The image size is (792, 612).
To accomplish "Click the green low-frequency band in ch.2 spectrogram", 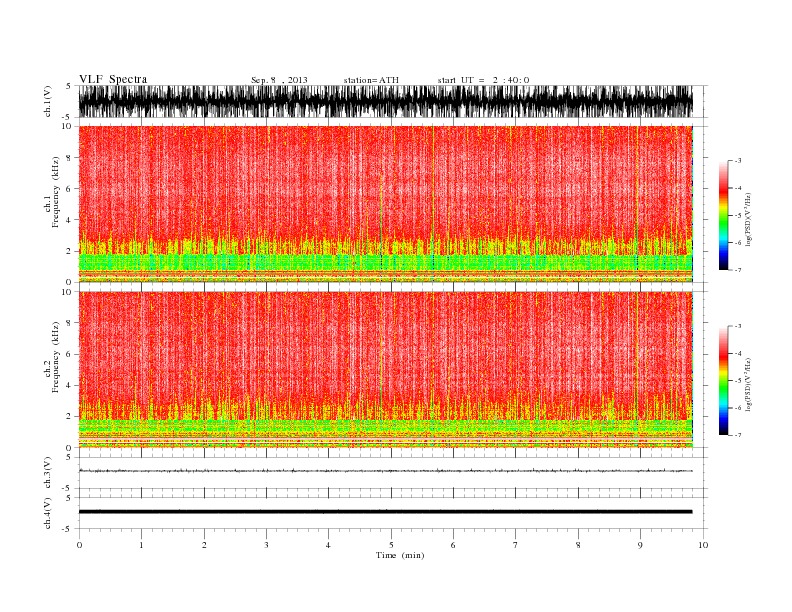I will tap(385, 426).
